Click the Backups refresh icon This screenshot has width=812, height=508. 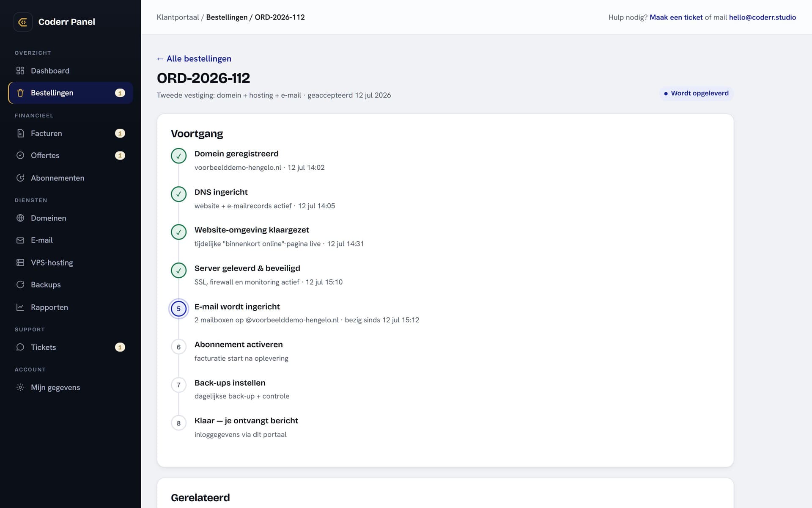pos(20,284)
